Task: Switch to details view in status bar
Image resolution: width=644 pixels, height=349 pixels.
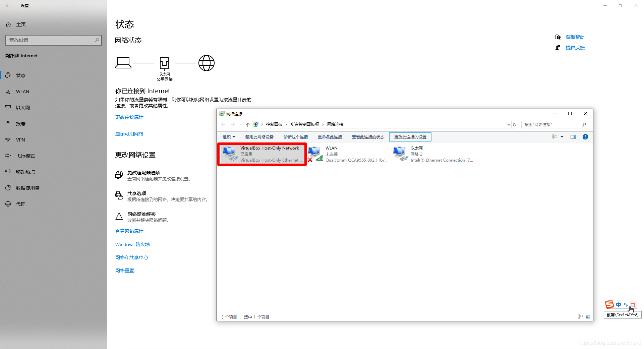Action: pyautogui.click(x=581, y=317)
